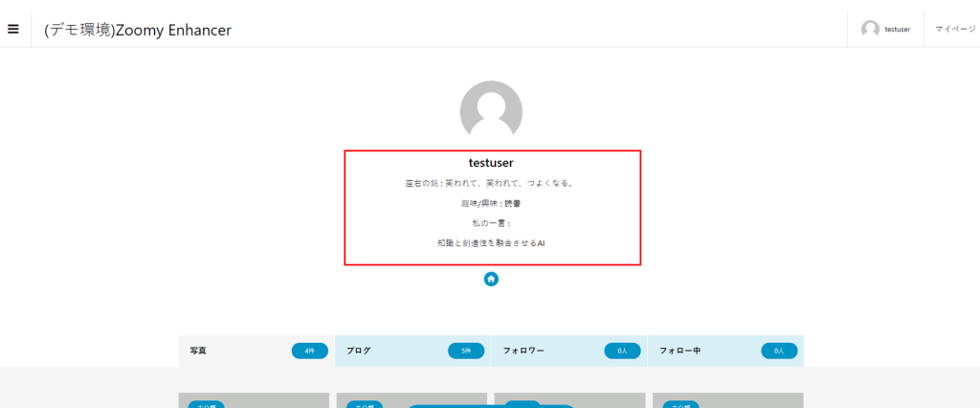Screen dimensions: 980x408
Task: Switch to the 写真 tab
Action: (198, 351)
